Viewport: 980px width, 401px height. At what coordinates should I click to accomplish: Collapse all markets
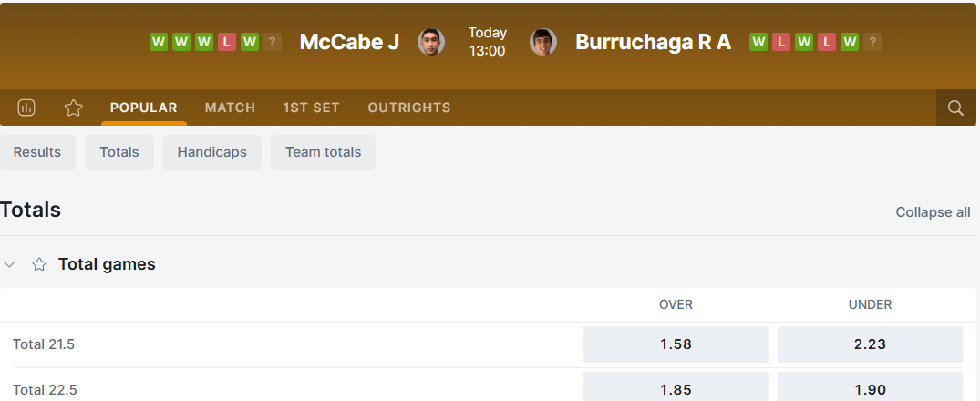coord(933,212)
